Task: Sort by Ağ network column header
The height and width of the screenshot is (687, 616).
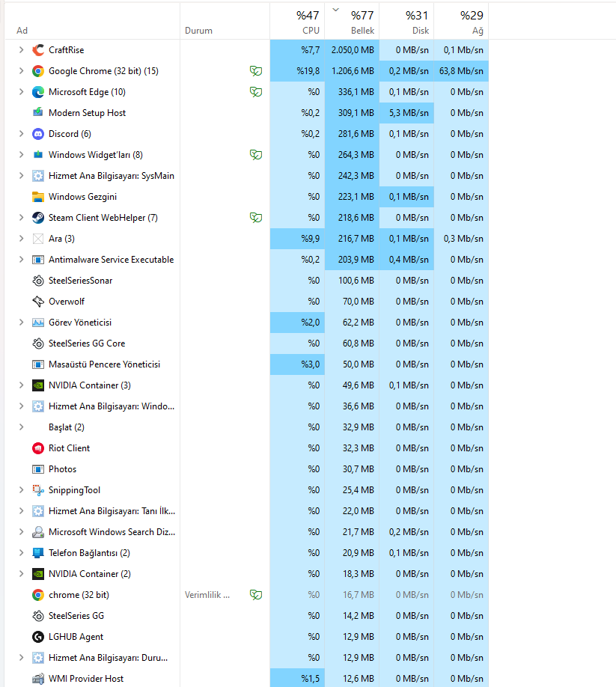Action: pyautogui.click(x=461, y=22)
